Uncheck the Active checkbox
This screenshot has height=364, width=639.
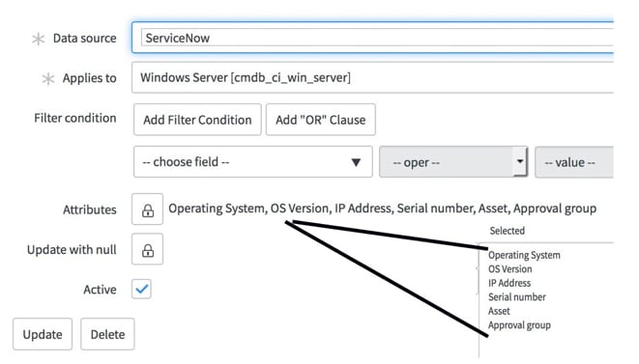pyautogui.click(x=141, y=289)
